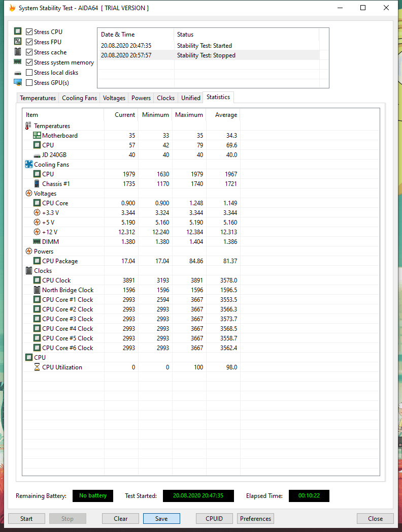Click the Powers category lightning icon
Screen dimensions: 402x532
coord(29,251)
